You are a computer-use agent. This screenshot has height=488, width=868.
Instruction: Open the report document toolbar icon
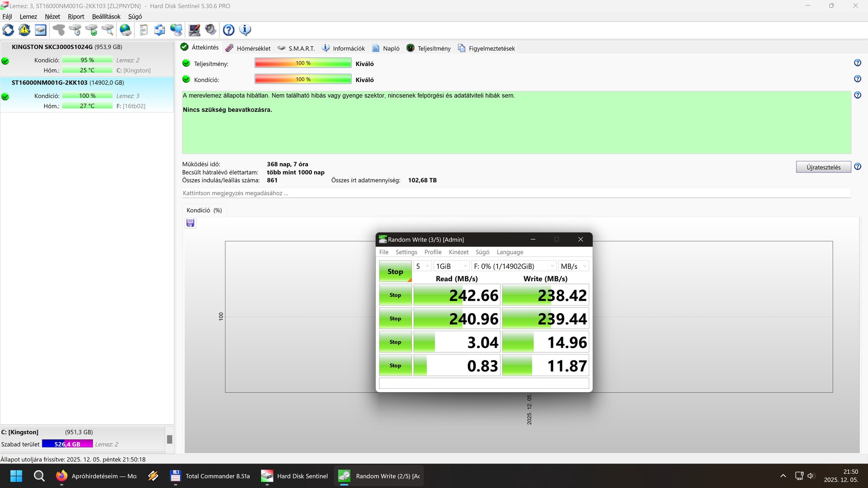click(143, 30)
